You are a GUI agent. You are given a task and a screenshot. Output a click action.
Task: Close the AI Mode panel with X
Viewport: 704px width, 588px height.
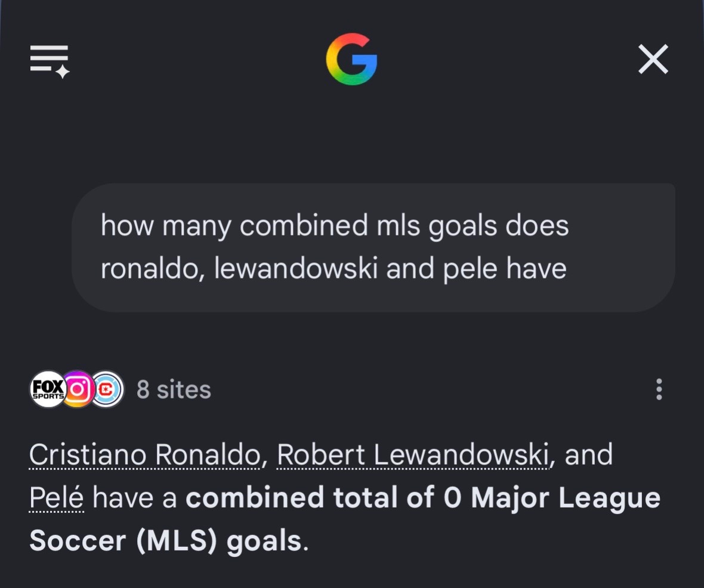click(x=653, y=59)
